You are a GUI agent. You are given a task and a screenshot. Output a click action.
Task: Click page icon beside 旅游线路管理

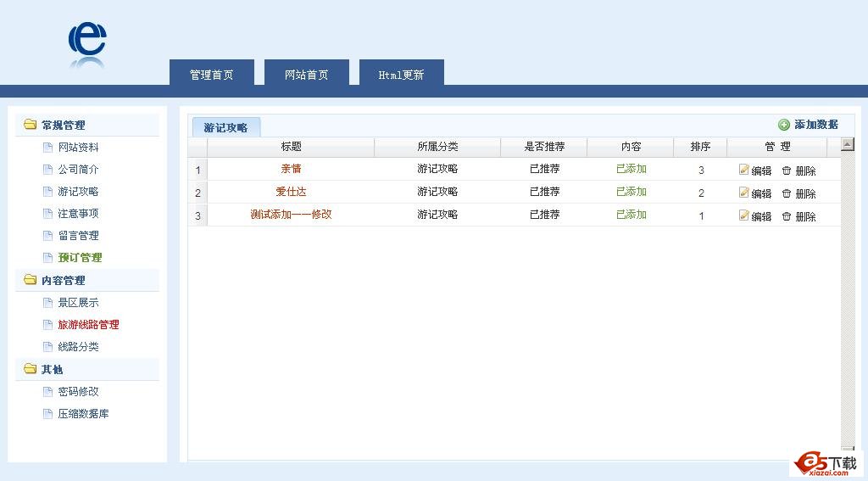click(x=47, y=325)
